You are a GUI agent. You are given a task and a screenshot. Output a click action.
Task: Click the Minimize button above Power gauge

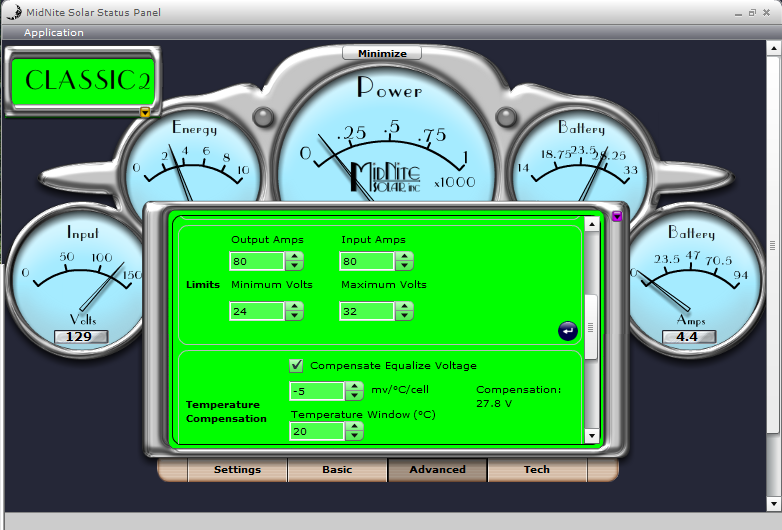coord(382,53)
